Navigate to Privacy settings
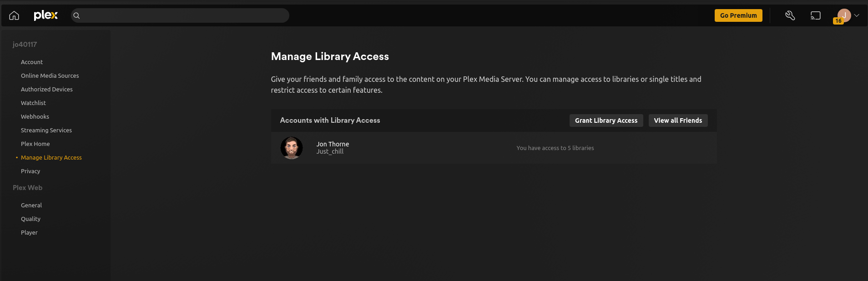This screenshot has height=281, width=868. (30, 171)
